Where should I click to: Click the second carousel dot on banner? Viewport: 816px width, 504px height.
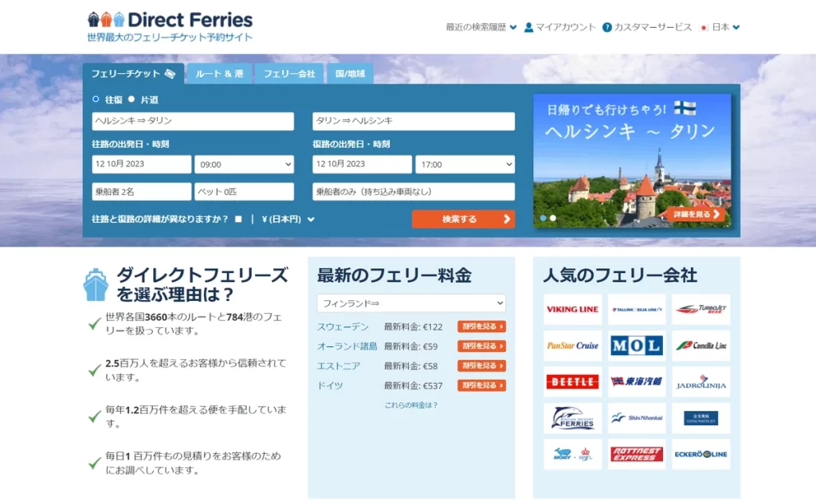tap(553, 217)
